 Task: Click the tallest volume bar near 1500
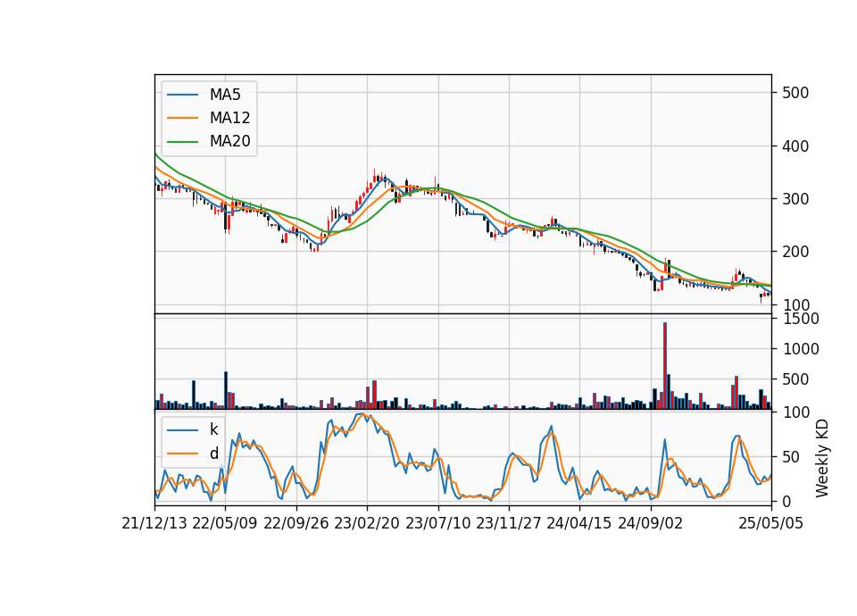click(x=664, y=366)
